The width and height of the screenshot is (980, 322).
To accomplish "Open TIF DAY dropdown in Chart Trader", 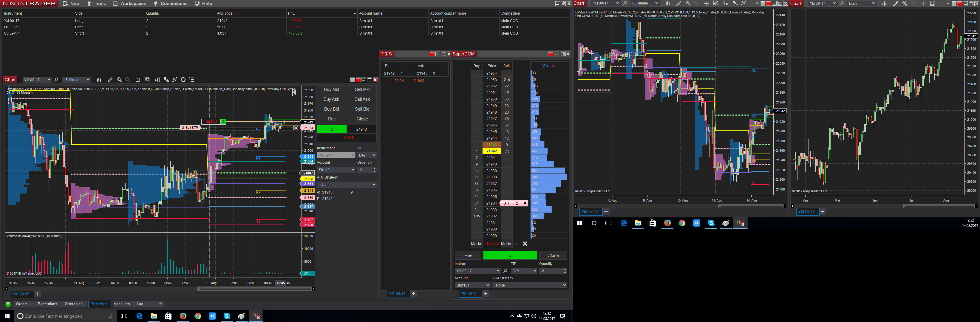I will [367, 155].
